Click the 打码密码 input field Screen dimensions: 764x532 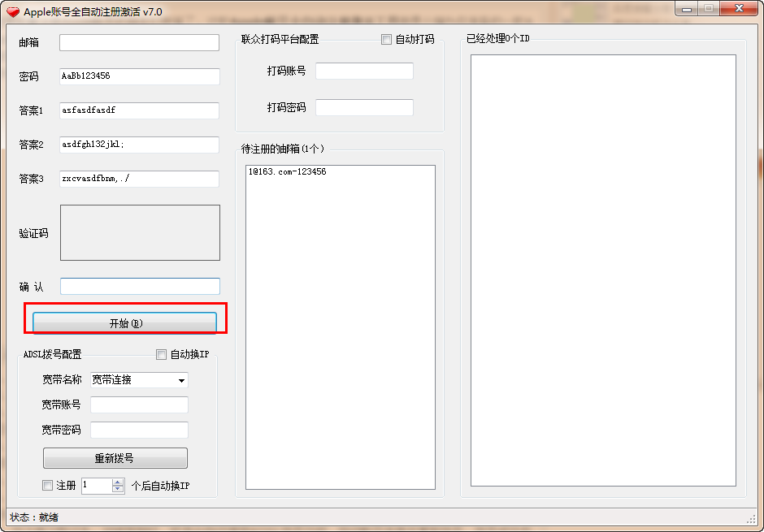tap(364, 107)
